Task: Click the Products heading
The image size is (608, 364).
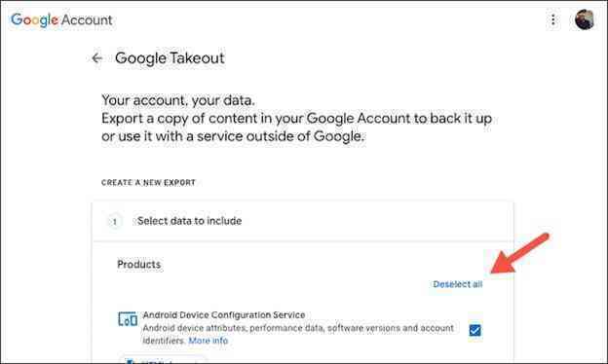Action: (138, 265)
